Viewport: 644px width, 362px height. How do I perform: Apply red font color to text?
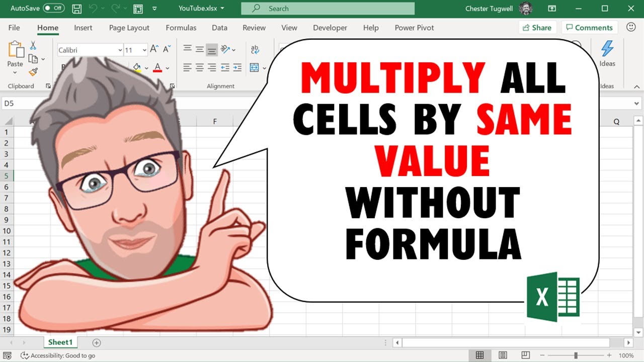coord(157,67)
